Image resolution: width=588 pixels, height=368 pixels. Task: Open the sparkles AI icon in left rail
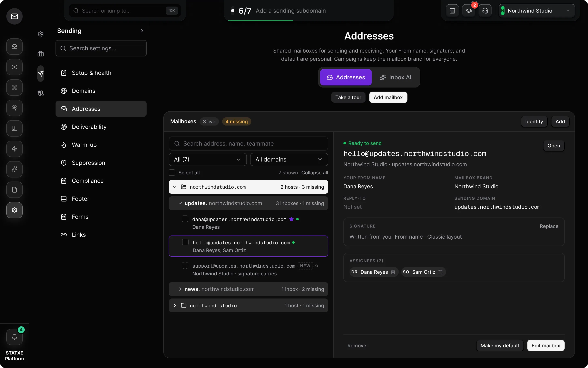(14, 169)
